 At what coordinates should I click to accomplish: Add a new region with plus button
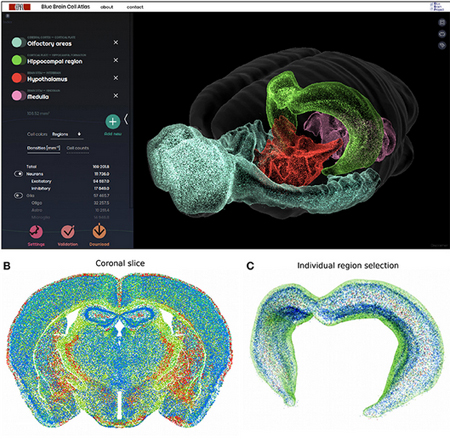pyautogui.click(x=113, y=122)
